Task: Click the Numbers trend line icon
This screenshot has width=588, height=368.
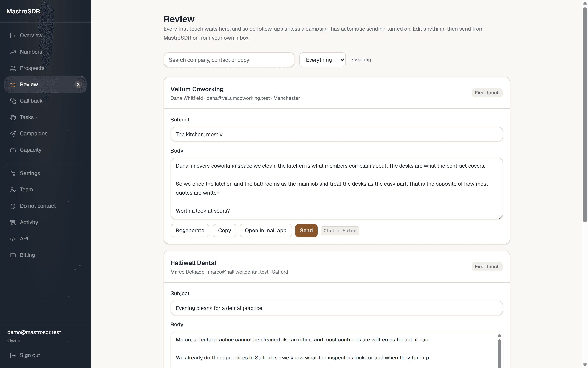Action: click(13, 52)
